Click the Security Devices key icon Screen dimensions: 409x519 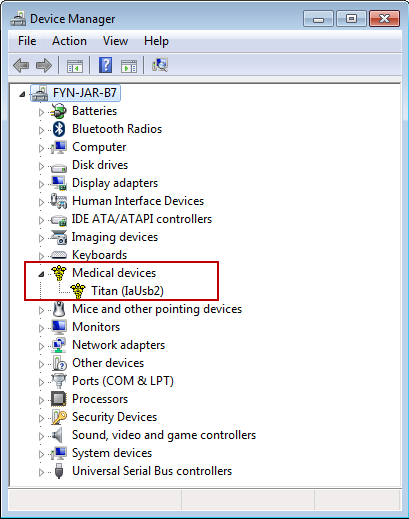pyautogui.click(x=59, y=417)
